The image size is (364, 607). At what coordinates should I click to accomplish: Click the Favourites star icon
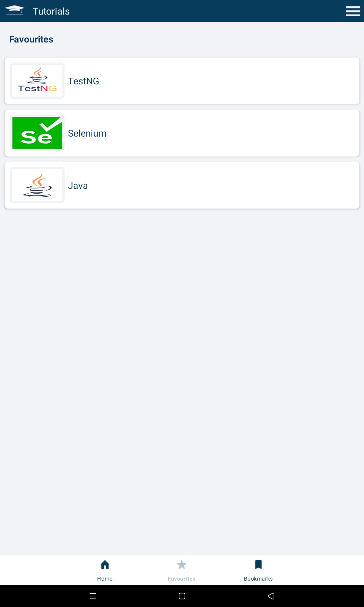coord(182,565)
